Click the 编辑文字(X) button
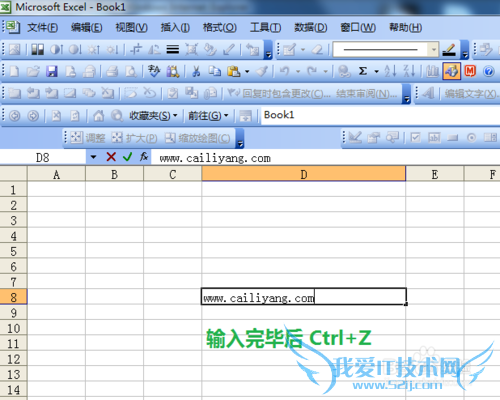 (x=471, y=94)
